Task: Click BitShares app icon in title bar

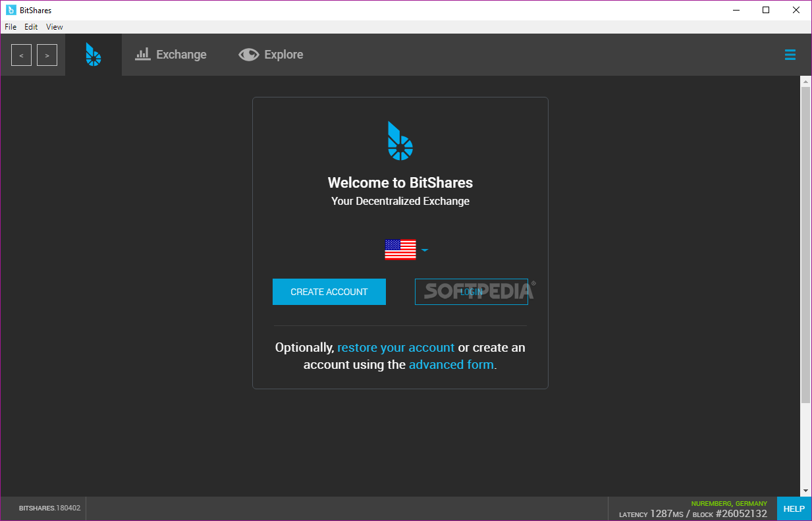Action: point(11,10)
